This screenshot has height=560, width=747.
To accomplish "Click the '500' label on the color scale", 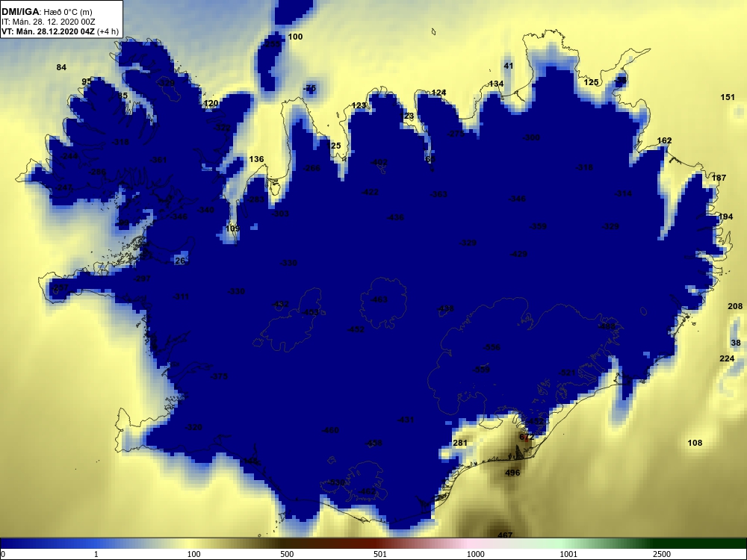I will pos(288,554).
